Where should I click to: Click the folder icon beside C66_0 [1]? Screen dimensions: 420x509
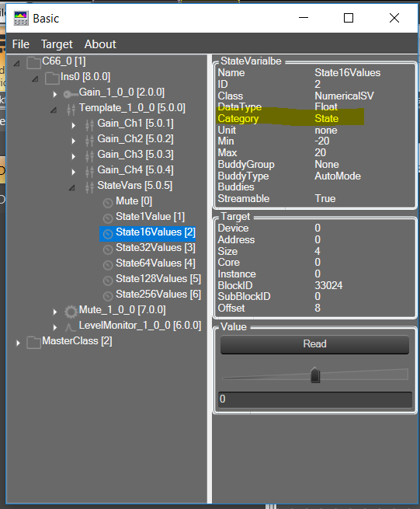(x=33, y=63)
